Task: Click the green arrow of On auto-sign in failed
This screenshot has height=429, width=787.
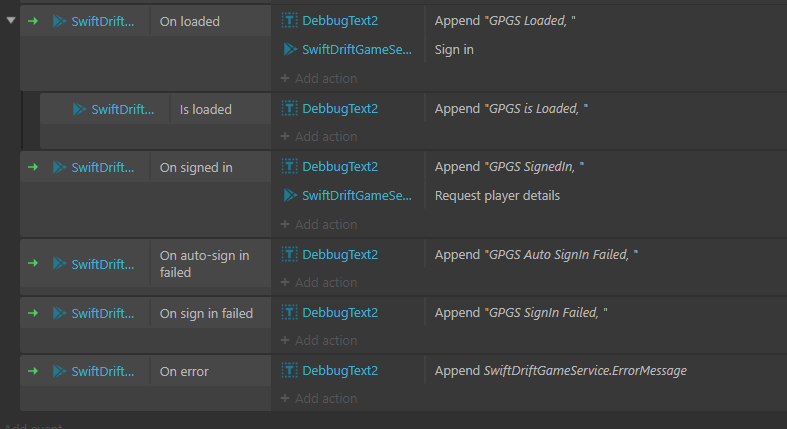Action: coord(33,263)
